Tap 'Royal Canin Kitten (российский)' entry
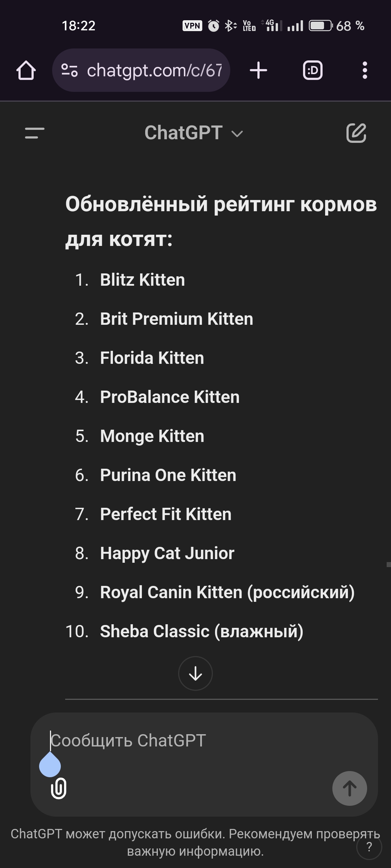 click(x=227, y=592)
